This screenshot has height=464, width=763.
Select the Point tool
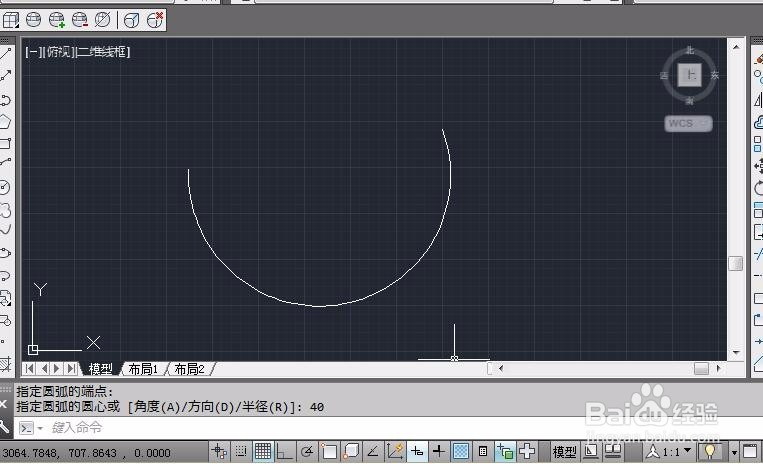[x=3, y=341]
